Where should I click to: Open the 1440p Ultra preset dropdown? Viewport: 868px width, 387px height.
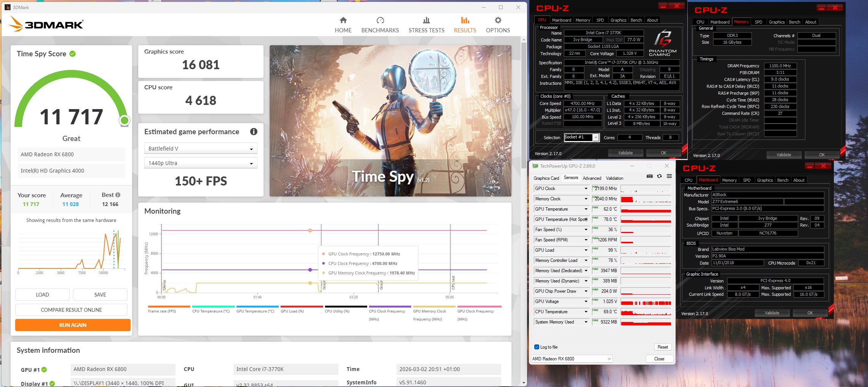click(200, 163)
